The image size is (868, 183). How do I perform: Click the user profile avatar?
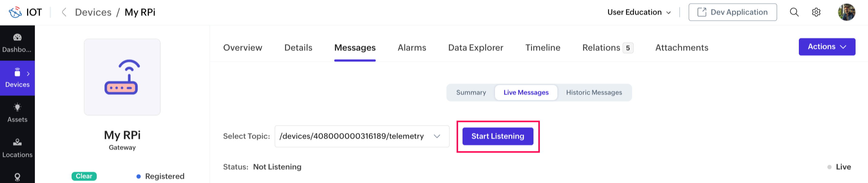(x=846, y=12)
